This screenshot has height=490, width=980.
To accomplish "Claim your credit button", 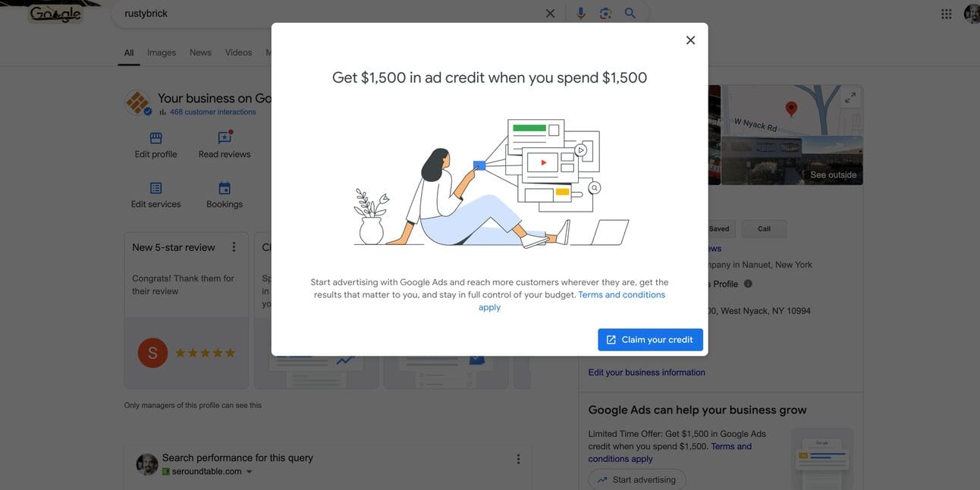I will click(x=650, y=340).
